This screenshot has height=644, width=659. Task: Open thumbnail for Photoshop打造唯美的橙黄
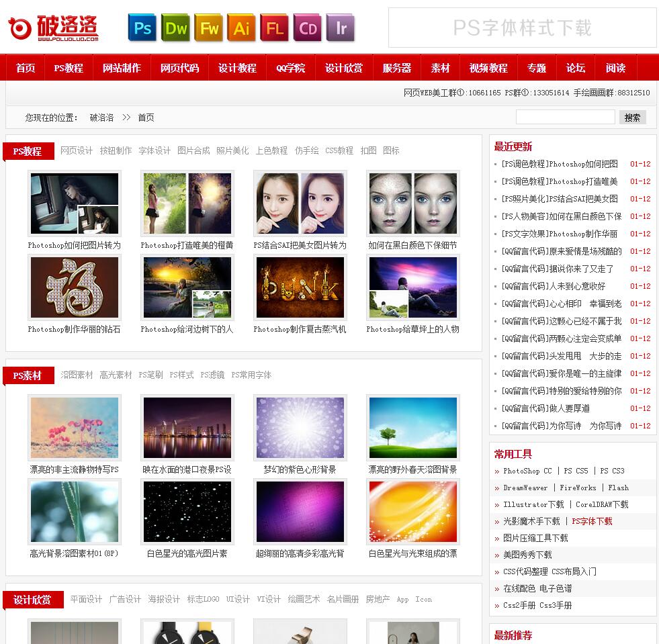tap(187, 203)
